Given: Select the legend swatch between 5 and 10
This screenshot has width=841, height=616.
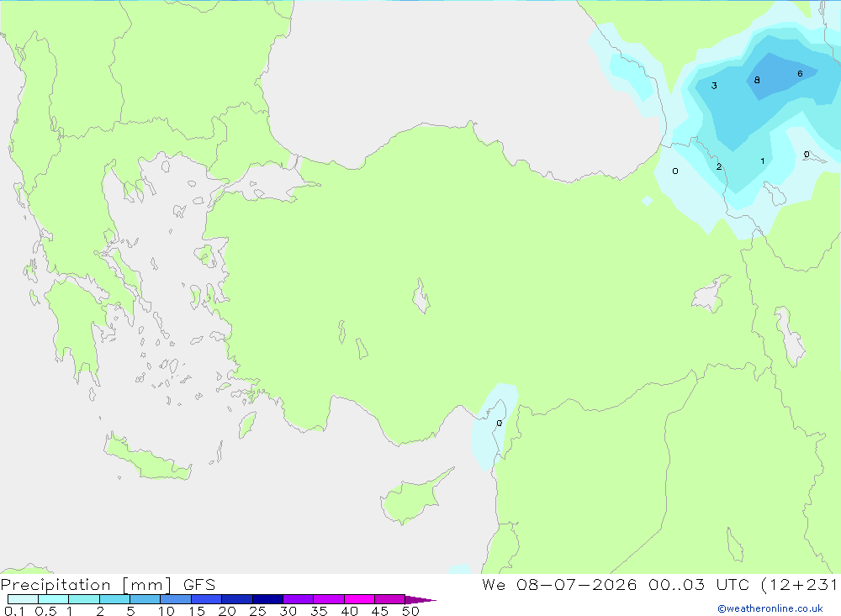Looking at the screenshot, I should pos(145,599).
